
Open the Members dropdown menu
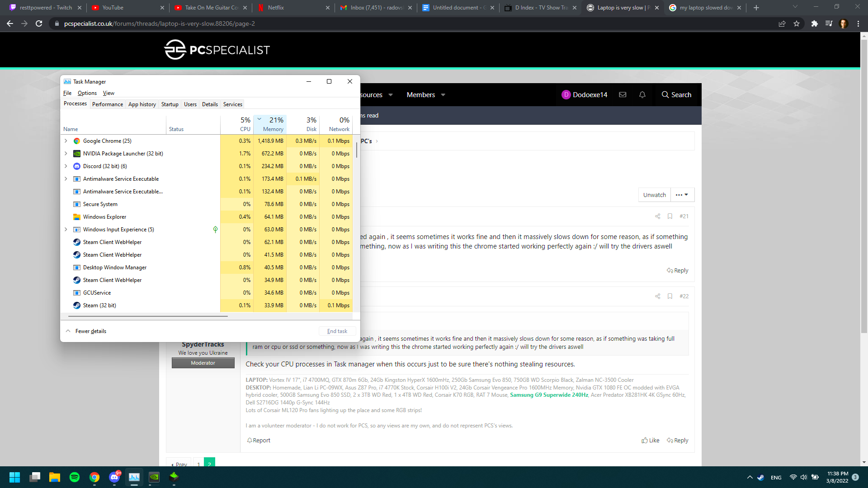click(426, 95)
